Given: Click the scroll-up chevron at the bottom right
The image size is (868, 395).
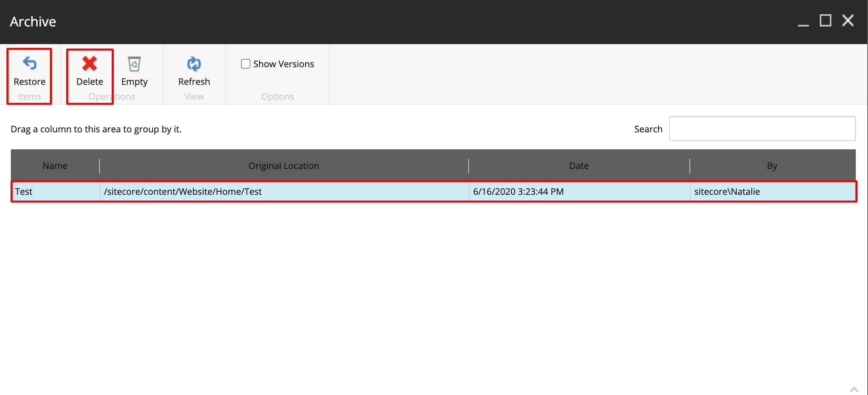Looking at the screenshot, I should pyautogui.click(x=854, y=390).
